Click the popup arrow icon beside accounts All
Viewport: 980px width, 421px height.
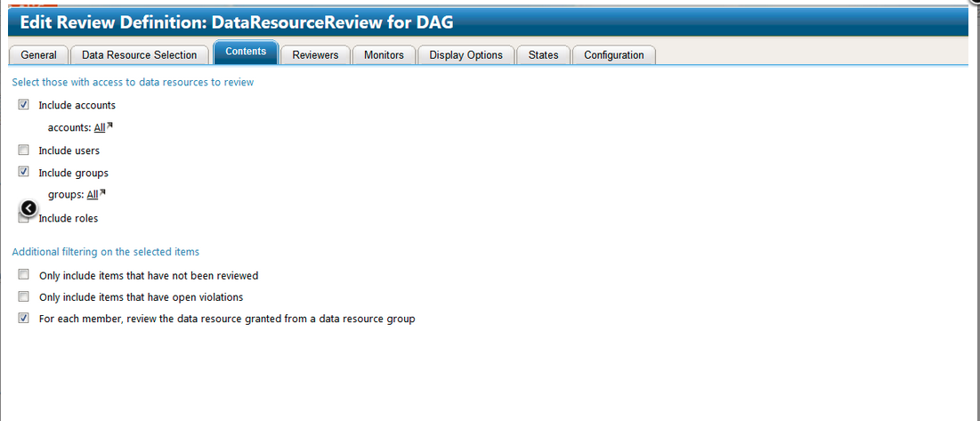(x=109, y=126)
